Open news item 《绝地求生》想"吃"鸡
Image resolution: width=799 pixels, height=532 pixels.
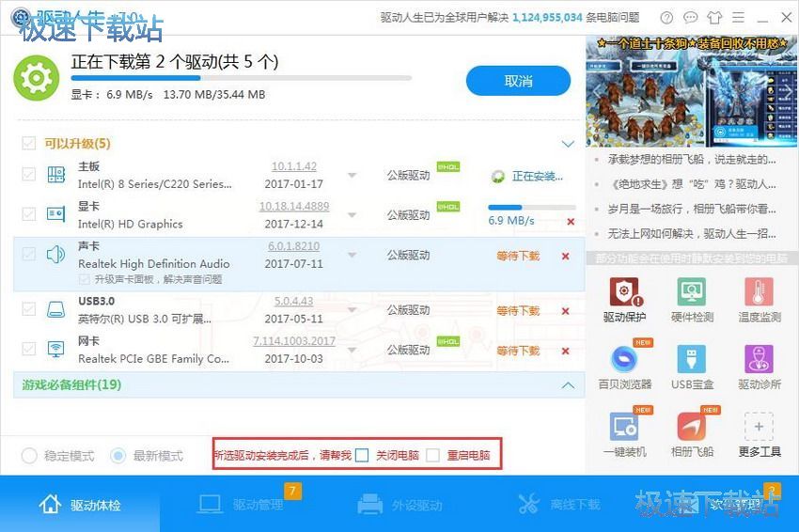coord(692,184)
